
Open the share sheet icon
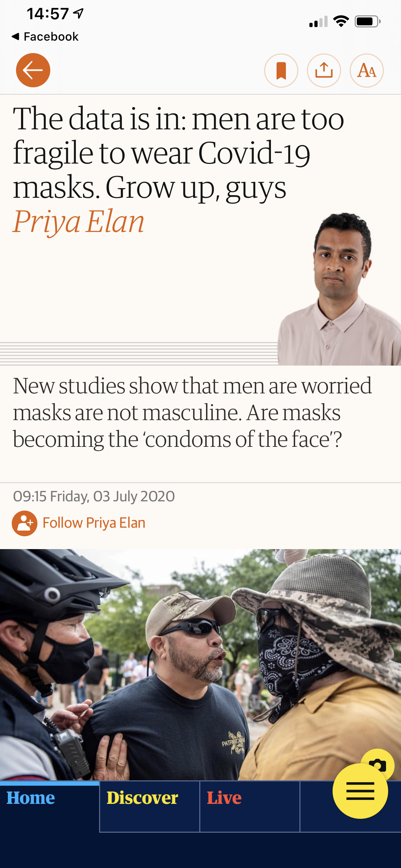click(x=324, y=71)
